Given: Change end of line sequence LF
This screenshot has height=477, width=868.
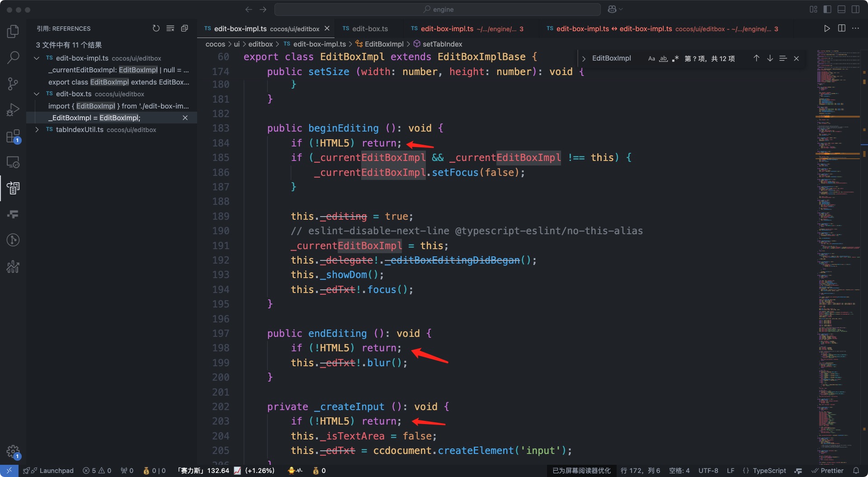Looking at the screenshot, I should (731, 471).
